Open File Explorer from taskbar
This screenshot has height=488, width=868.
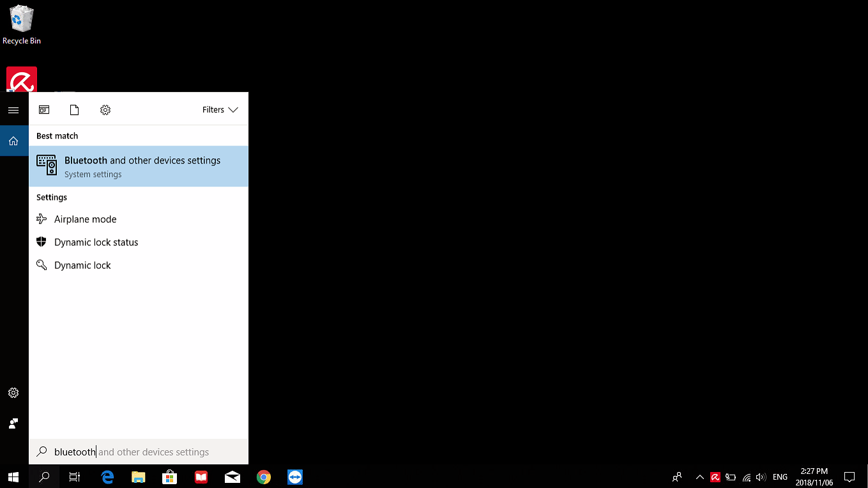(139, 477)
